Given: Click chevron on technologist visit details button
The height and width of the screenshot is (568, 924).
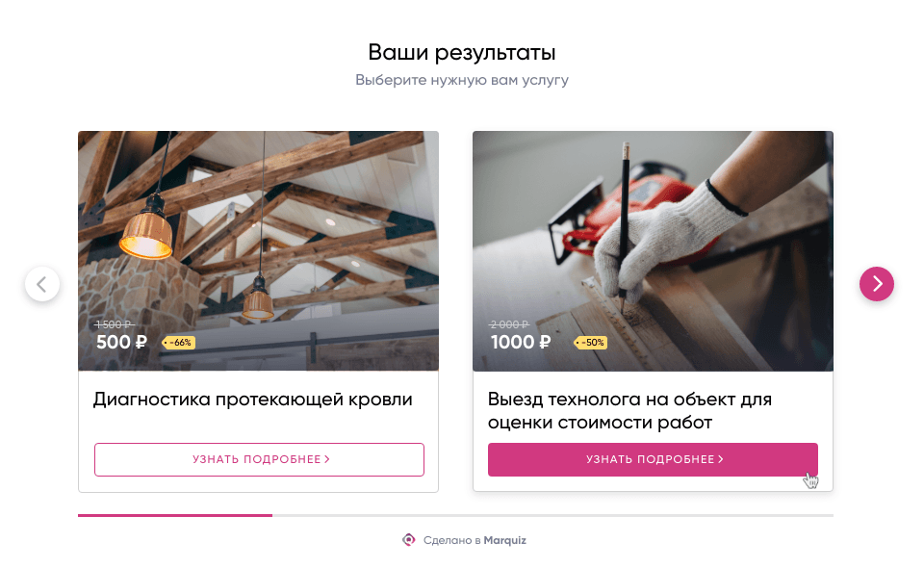Looking at the screenshot, I should [x=721, y=459].
